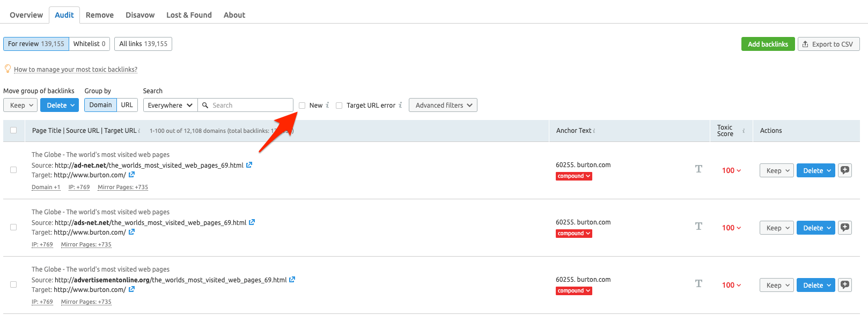
Task: Expand toxic score 100 for advertisementonline.org
Action: click(731, 285)
